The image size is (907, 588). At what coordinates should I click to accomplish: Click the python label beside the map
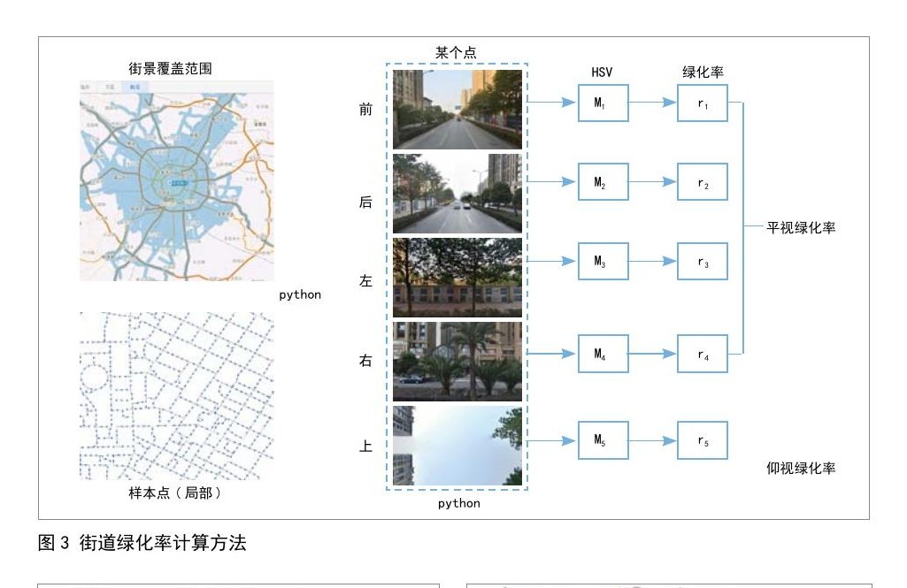(x=300, y=294)
